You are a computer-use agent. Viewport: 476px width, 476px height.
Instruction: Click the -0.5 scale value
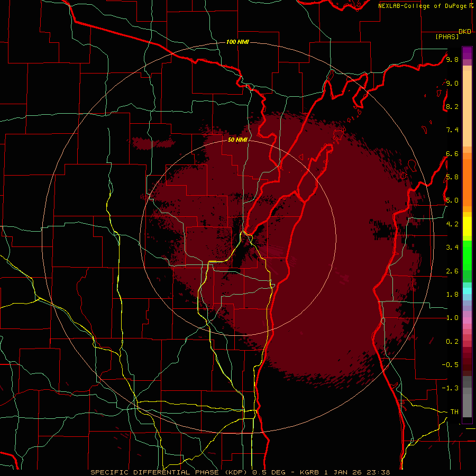coord(450,365)
